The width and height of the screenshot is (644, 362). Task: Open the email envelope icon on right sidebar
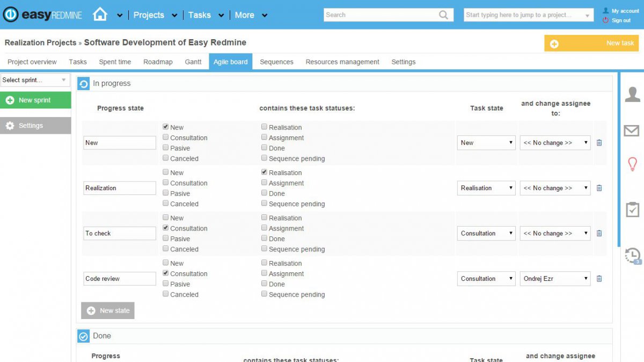point(632,131)
